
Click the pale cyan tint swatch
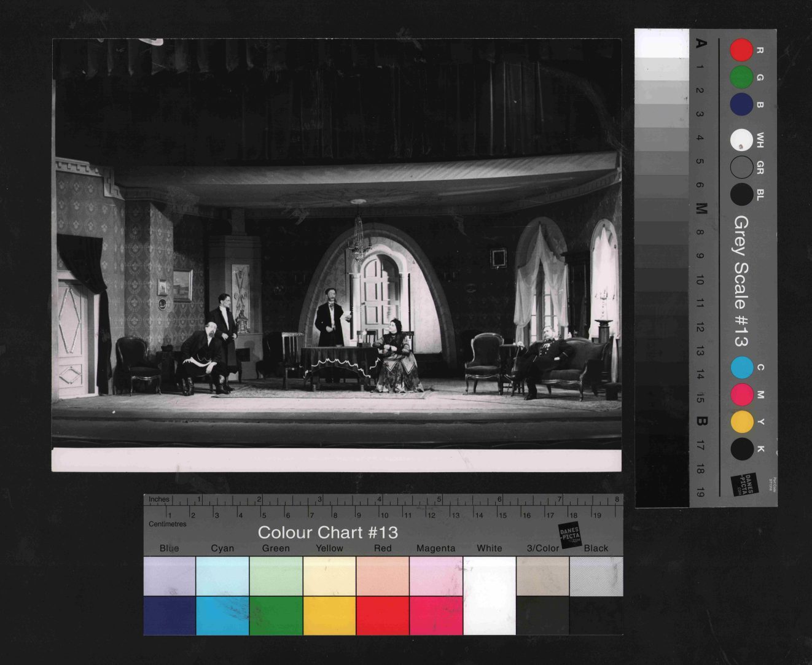[222, 576]
